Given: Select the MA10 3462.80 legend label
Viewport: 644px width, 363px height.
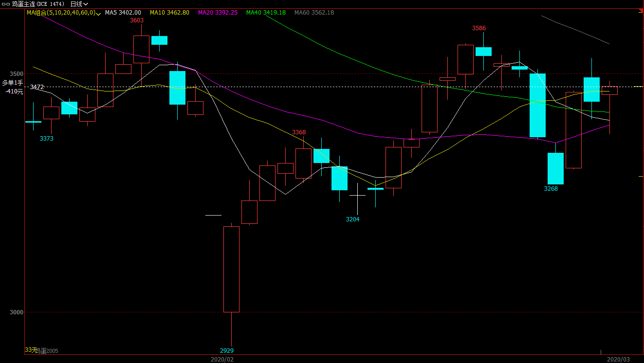Looking at the screenshot, I should pyautogui.click(x=169, y=13).
